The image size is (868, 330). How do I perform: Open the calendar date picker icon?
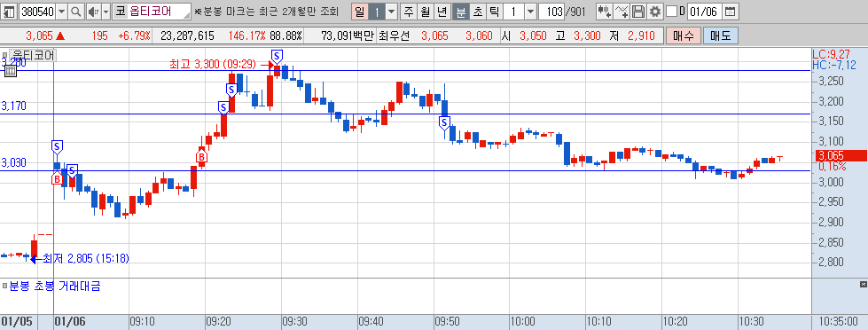pos(731,11)
